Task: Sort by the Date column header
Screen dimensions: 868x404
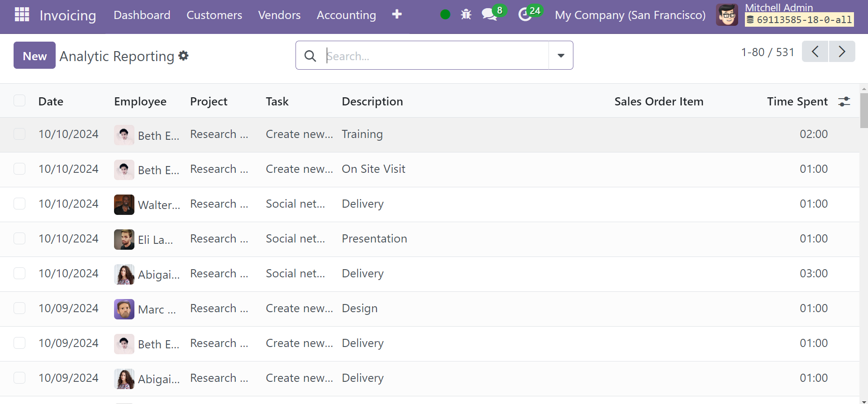Action: [51, 101]
